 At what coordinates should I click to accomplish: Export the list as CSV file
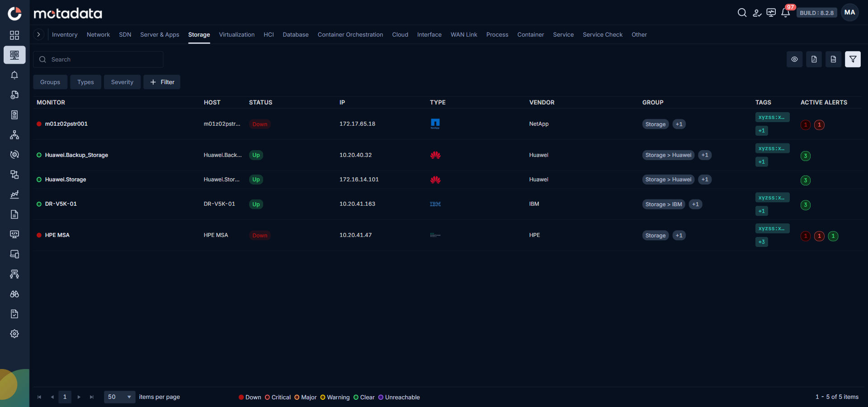click(x=833, y=59)
